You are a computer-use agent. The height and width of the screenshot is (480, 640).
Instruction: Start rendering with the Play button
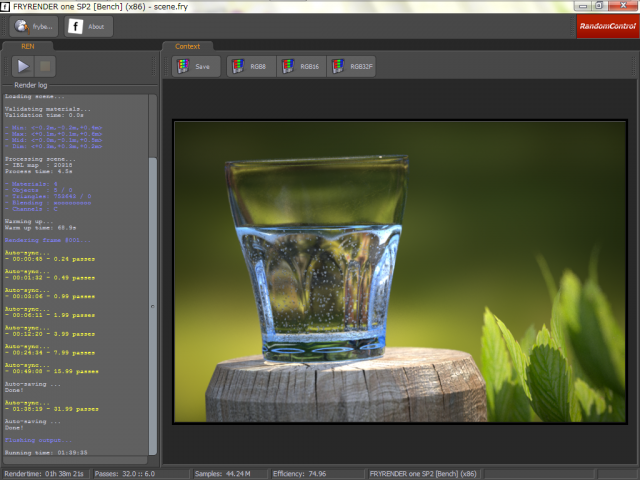point(23,66)
